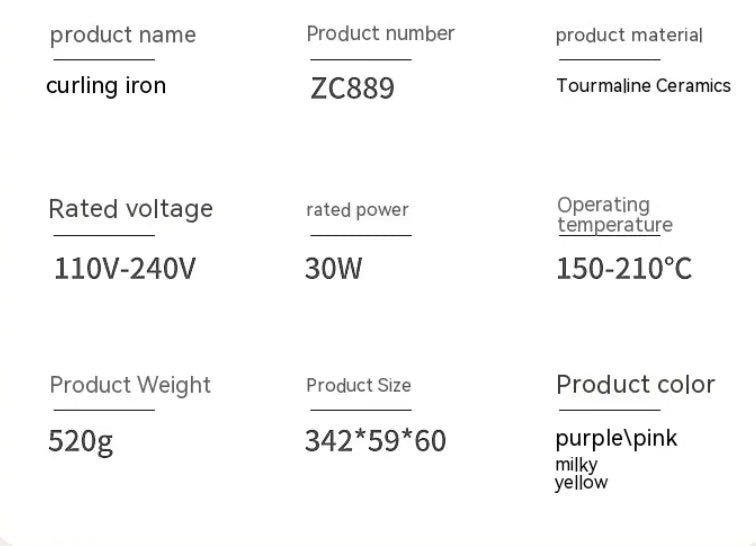This screenshot has height=546, width=756.
Task: Select the 110V-240V voltage value
Action: click(x=125, y=269)
